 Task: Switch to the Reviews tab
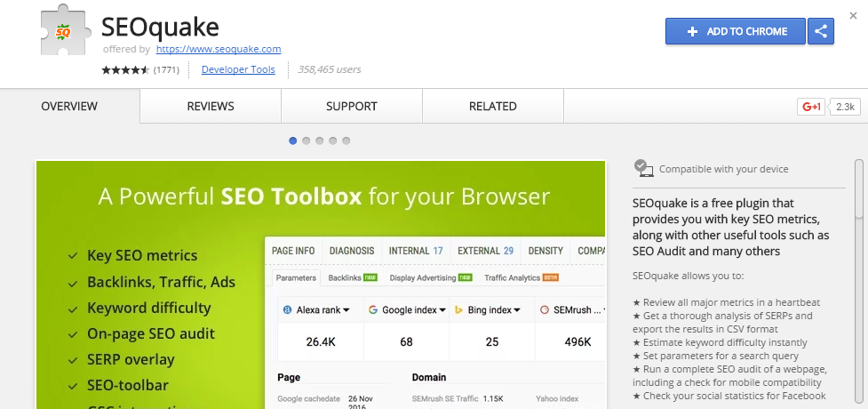[211, 107]
